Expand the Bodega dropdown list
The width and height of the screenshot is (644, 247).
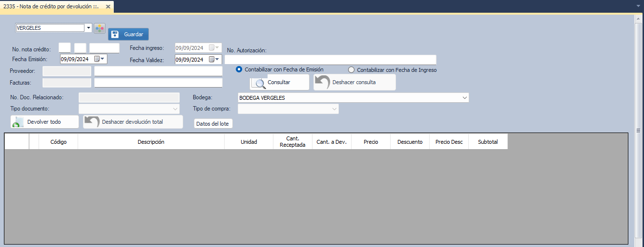pos(464,98)
